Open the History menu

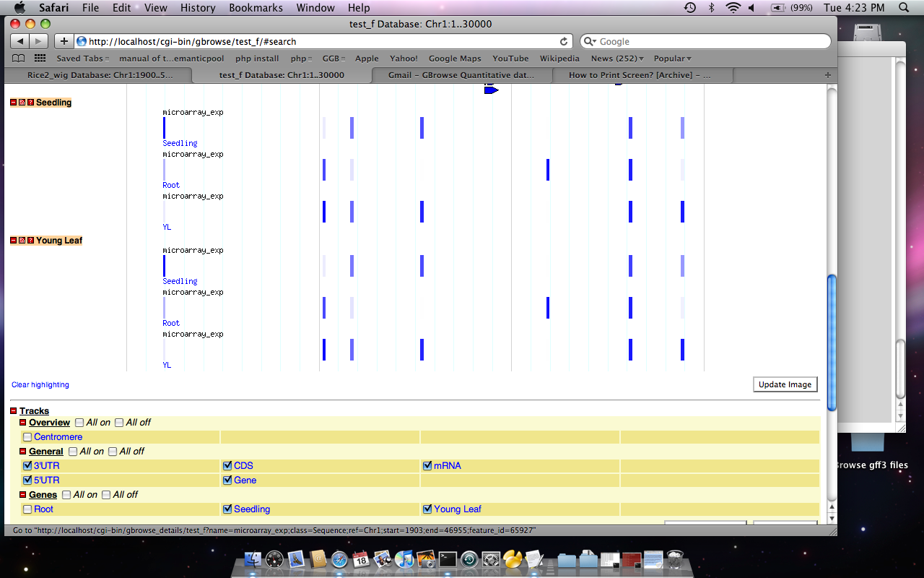[198, 8]
